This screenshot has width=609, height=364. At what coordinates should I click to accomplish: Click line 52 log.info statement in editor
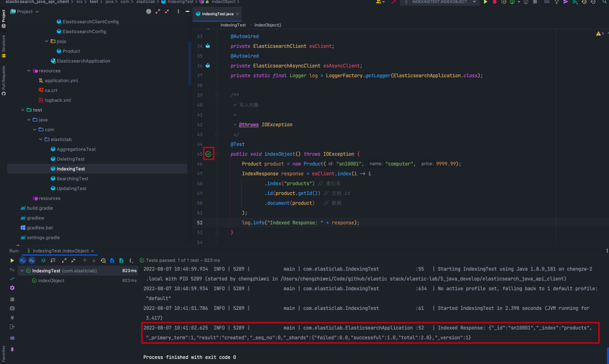(300, 223)
